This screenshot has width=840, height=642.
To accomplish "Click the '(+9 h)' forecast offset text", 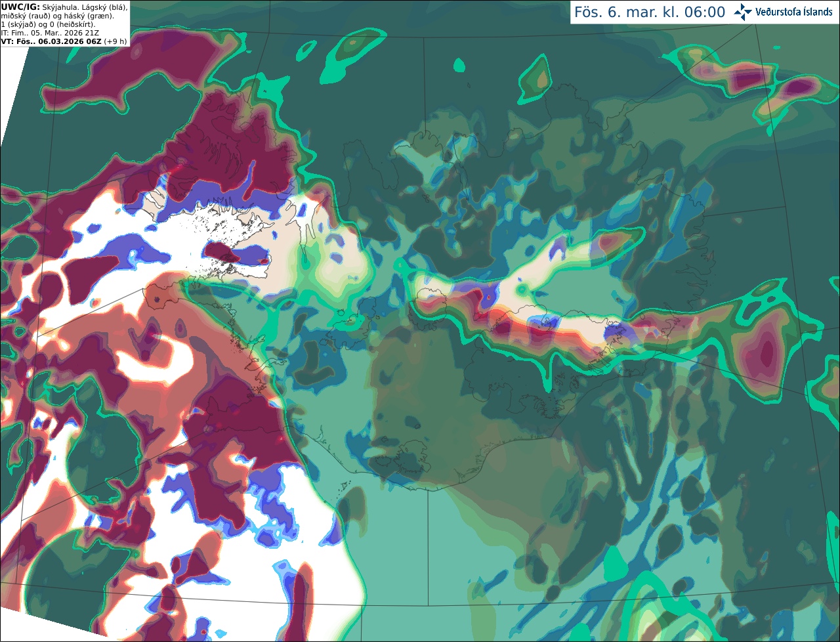I will click(115, 41).
